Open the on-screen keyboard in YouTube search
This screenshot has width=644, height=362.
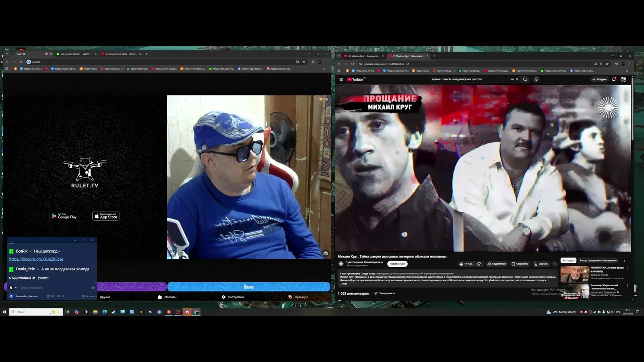click(x=512, y=79)
